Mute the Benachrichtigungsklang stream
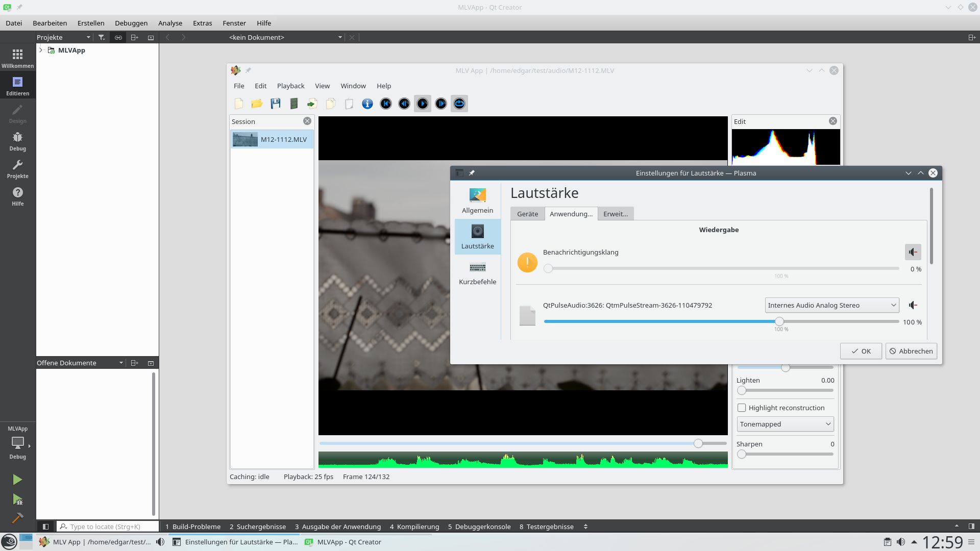Image resolution: width=980 pixels, height=551 pixels. tap(913, 252)
